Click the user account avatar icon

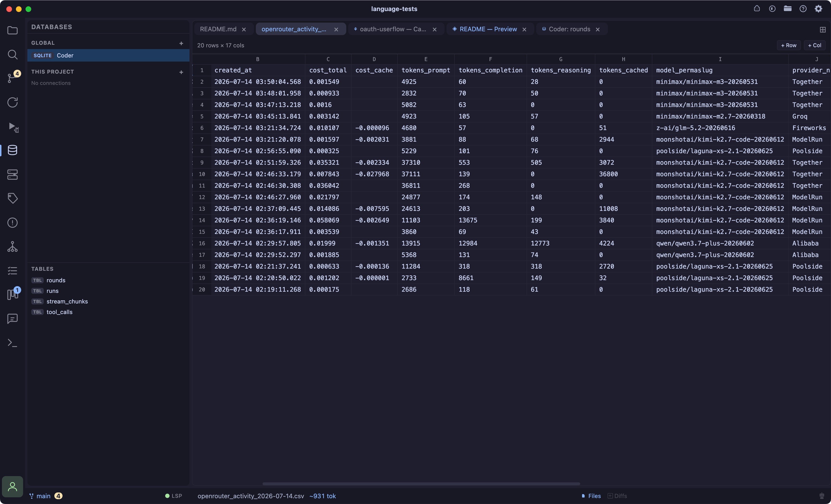point(13,486)
